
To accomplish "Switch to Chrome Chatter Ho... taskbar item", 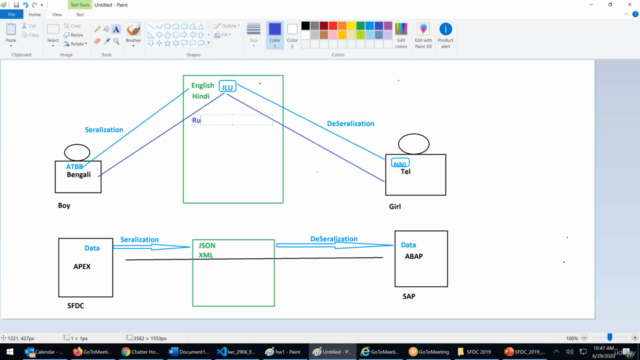I will 140,351.
